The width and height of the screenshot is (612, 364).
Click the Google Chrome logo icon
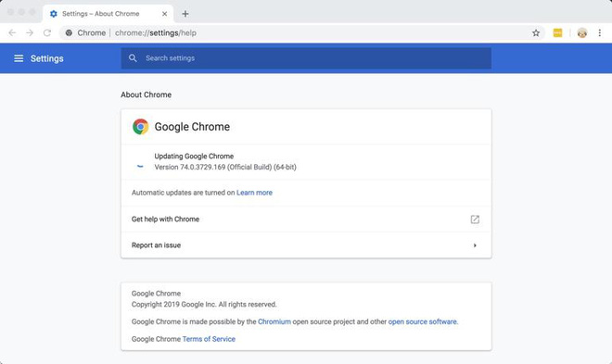point(141,127)
